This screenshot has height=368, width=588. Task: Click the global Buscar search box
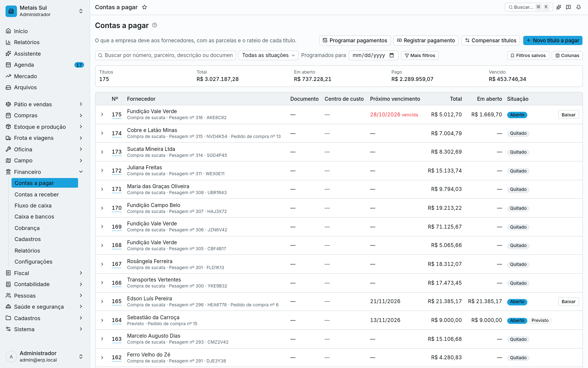[529, 7]
